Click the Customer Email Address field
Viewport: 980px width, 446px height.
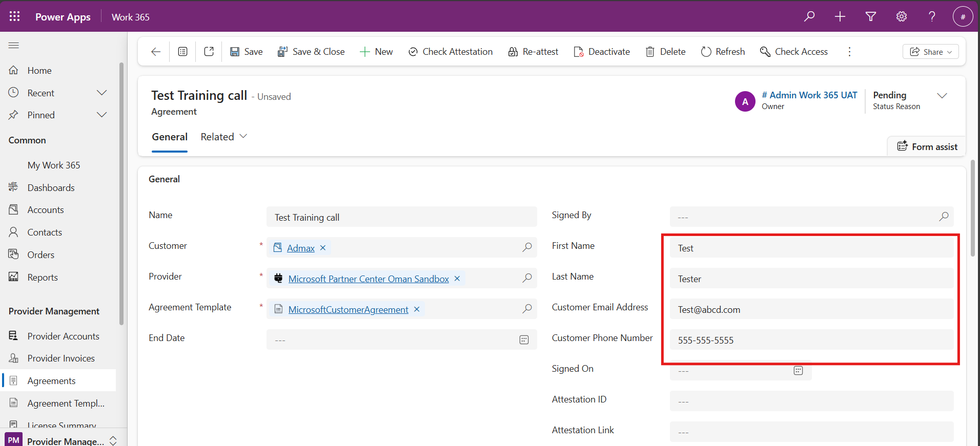click(811, 309)
